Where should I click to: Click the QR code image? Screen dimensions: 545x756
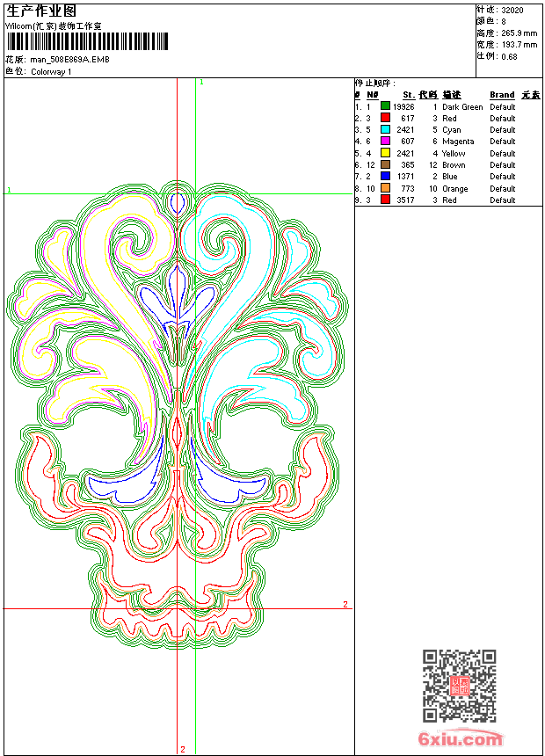tap(459, 686)
